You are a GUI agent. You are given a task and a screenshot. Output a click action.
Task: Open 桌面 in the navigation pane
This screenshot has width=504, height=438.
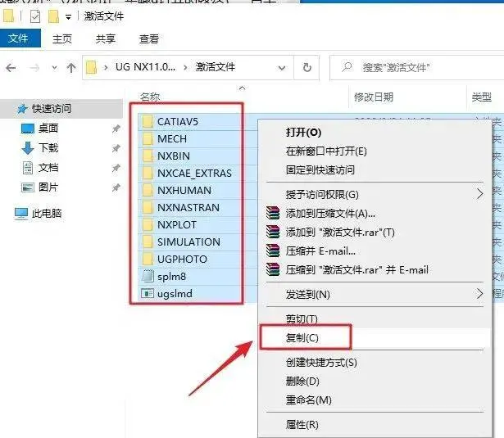[48, 128]
